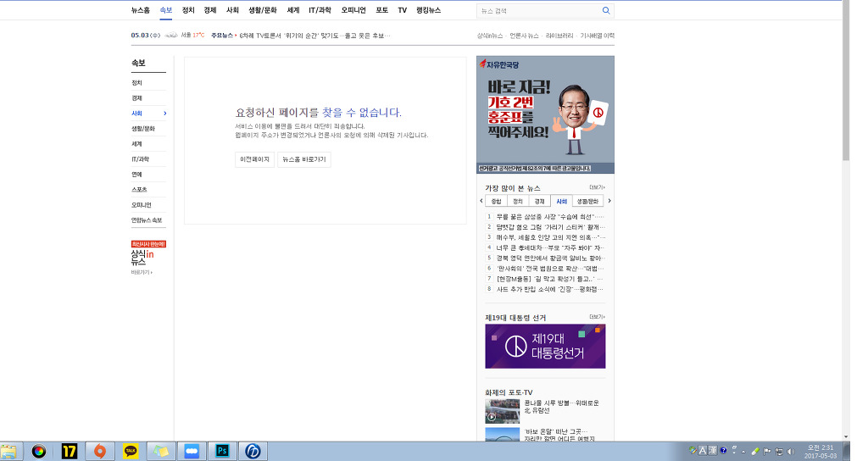Open the 기사배열 이력 header link

(x=598, y=36)
